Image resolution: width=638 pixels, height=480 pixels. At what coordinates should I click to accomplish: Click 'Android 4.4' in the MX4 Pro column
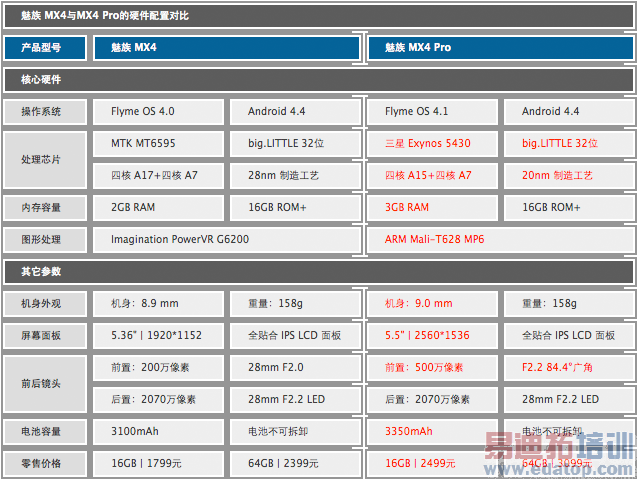(570, 111)
